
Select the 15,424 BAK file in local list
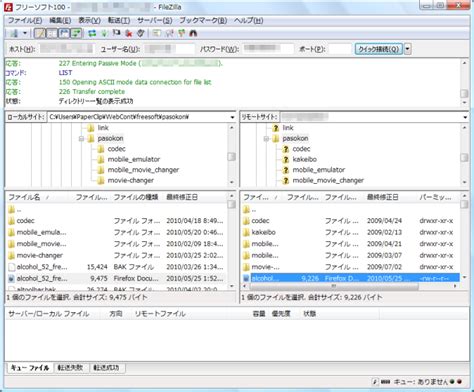coord(116,267)
